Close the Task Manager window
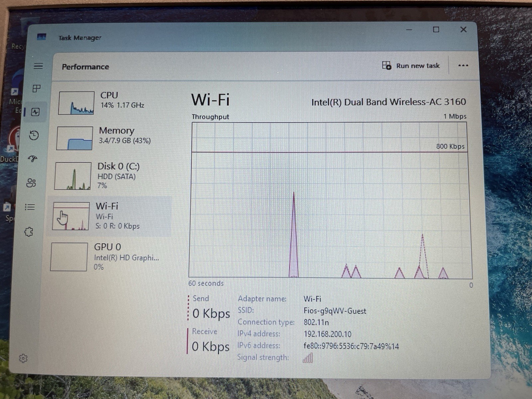Image resolution: width=532 pixels, height=399 pixels. [464, 30]
